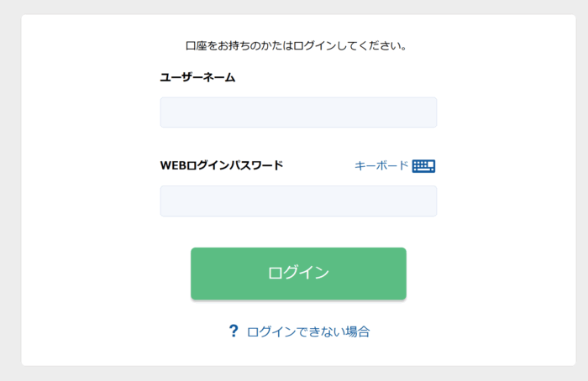Click the software keyboard icon
This screenshot has height=381, width=588.
[423, 166]
